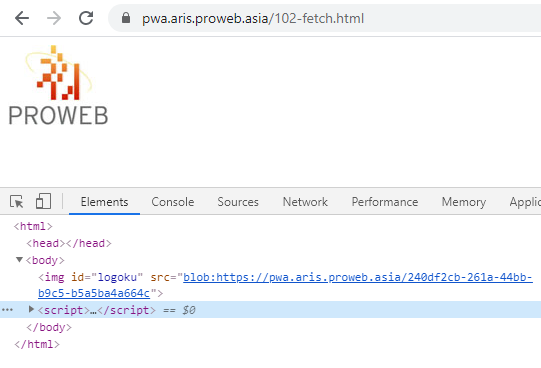Go back with the browser back arrow
541x368 pixels.
pos(22,18)
